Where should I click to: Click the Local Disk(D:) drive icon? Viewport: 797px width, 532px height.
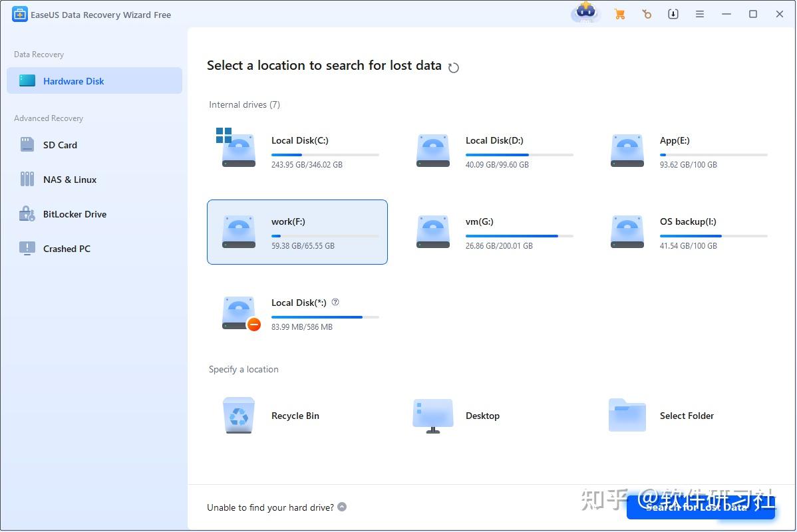(433, 150)
